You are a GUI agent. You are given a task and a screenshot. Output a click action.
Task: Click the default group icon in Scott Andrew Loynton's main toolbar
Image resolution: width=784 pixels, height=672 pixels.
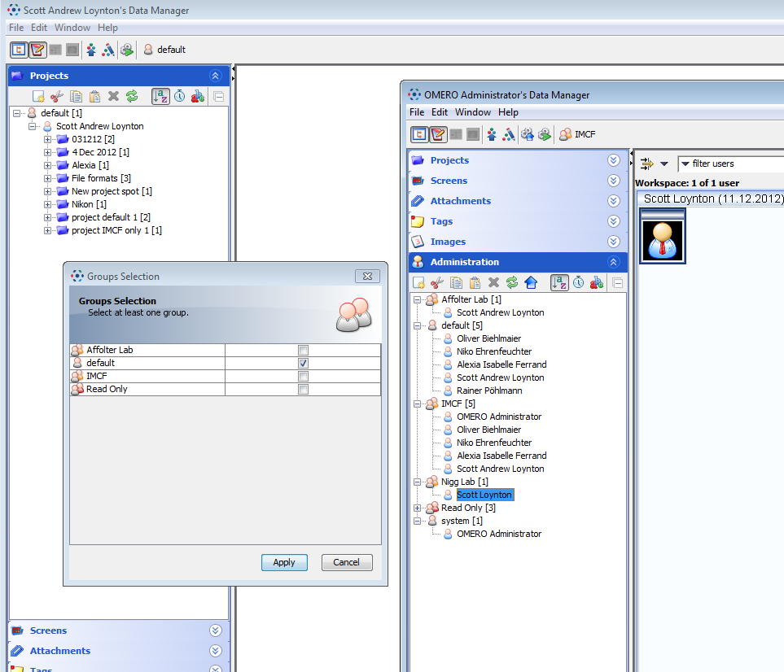tap(148, 50)
